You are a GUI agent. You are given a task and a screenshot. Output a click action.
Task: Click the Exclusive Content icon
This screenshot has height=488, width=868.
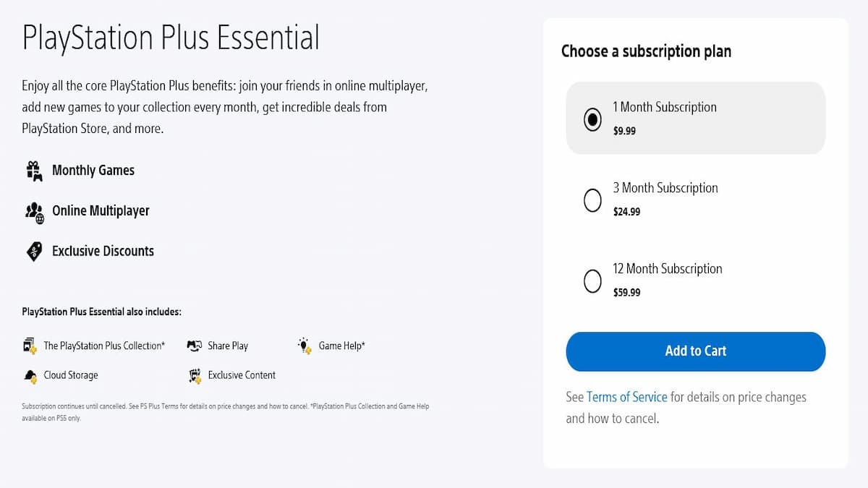pos(194,375)
